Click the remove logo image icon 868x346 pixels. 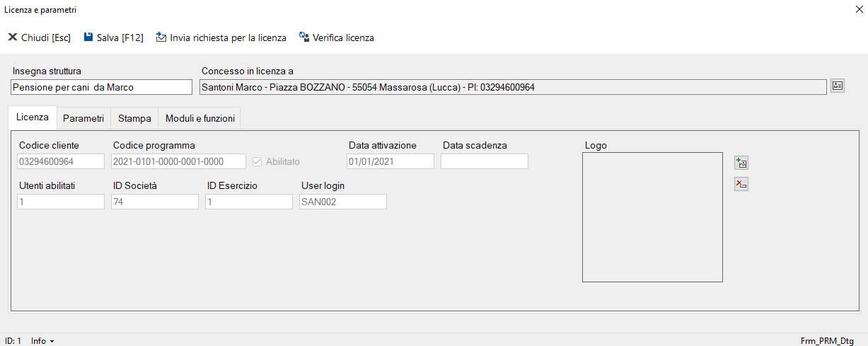point(741,185)
